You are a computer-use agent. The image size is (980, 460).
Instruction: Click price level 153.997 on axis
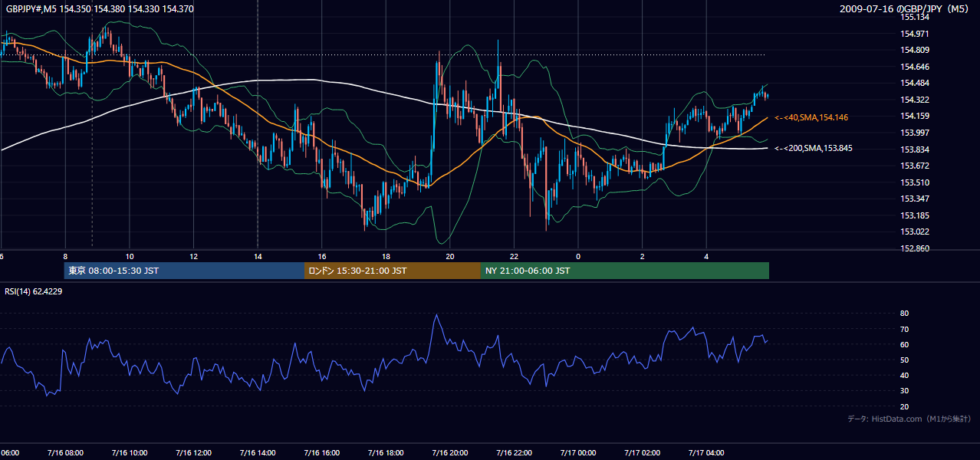915,133
